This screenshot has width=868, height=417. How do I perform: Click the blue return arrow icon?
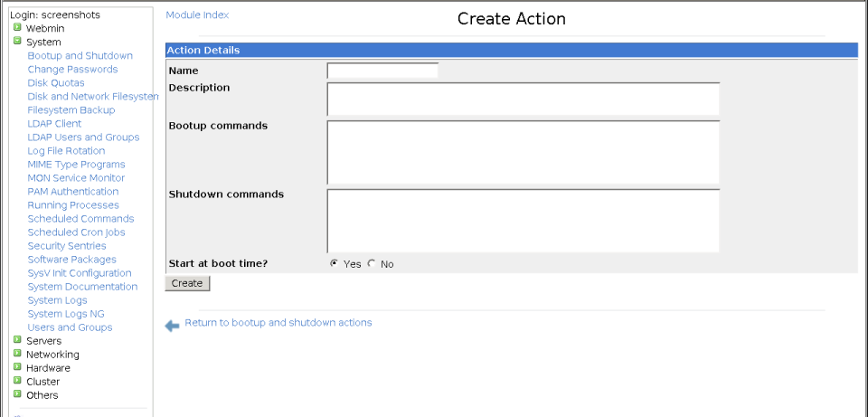[172, 327]
